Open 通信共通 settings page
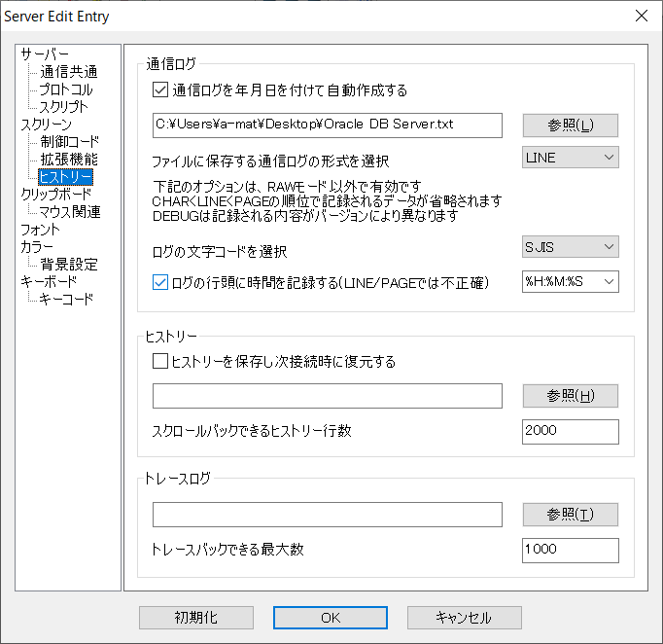This screenshot has width=663, height=644. pyautogui.click(x=69, y=72)
